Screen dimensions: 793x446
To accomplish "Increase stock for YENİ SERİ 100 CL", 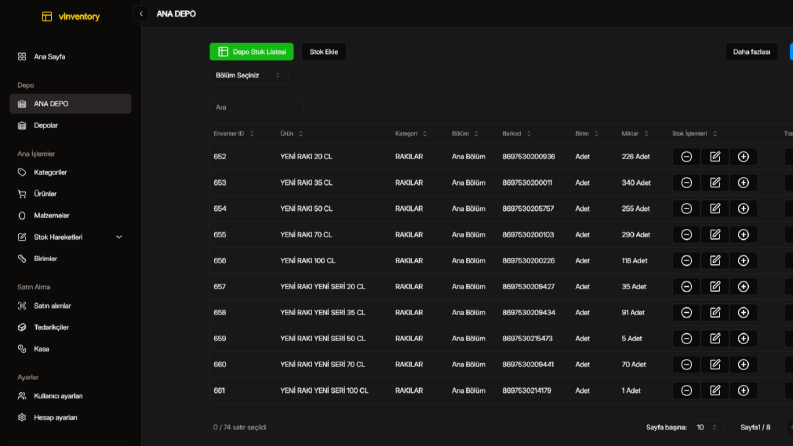I will coord(743,390).
